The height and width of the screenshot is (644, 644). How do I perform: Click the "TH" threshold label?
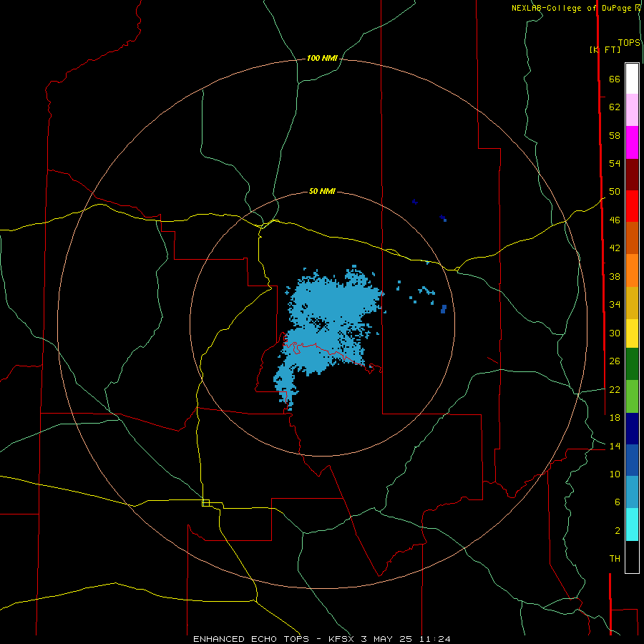(615, 559)
